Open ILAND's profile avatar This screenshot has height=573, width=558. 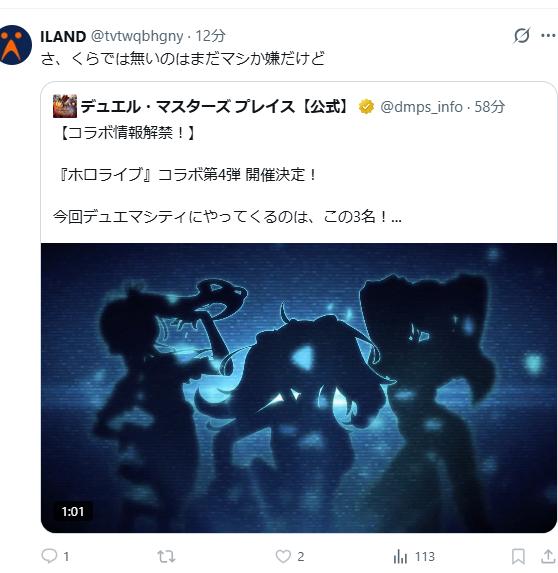tap(15, 45)
